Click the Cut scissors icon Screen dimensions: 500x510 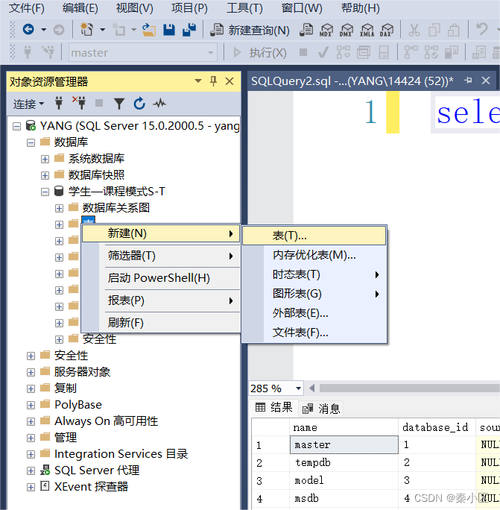[x=414, y=30]
